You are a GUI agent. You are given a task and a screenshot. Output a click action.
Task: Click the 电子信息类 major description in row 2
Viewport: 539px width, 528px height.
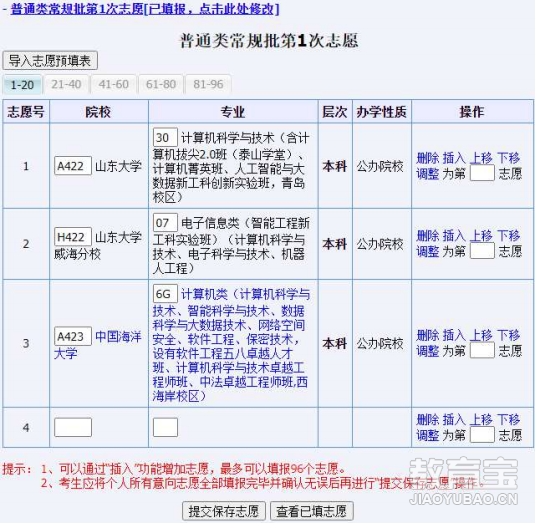[231, 245]
